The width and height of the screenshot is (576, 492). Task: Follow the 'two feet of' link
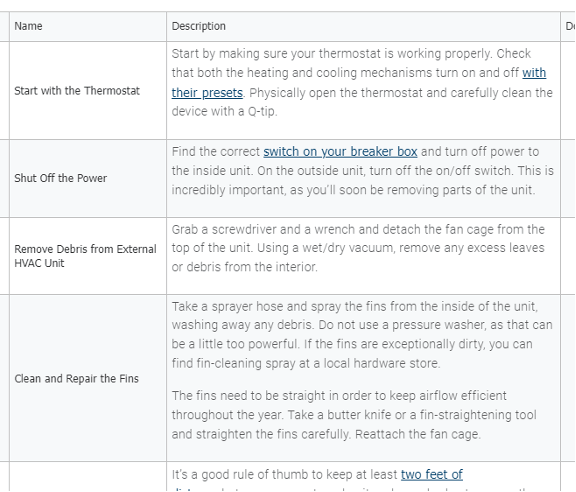pos(432,474)
